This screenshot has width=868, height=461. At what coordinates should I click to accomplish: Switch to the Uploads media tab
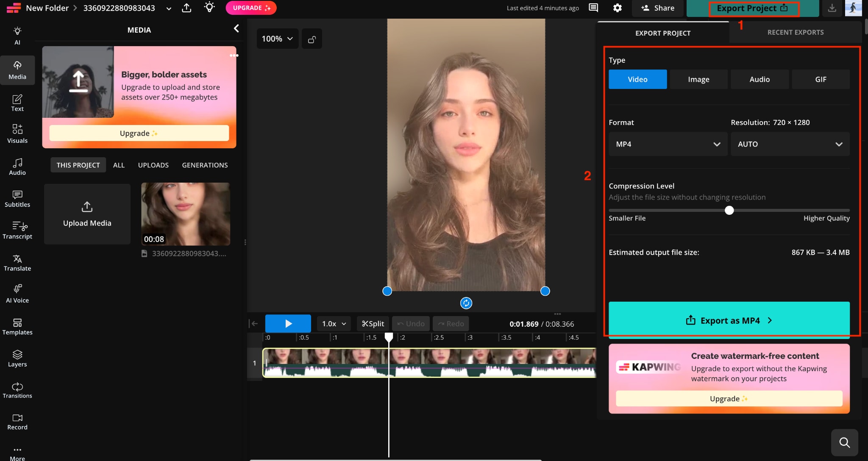pyautogui.click(x=153, y=165)
